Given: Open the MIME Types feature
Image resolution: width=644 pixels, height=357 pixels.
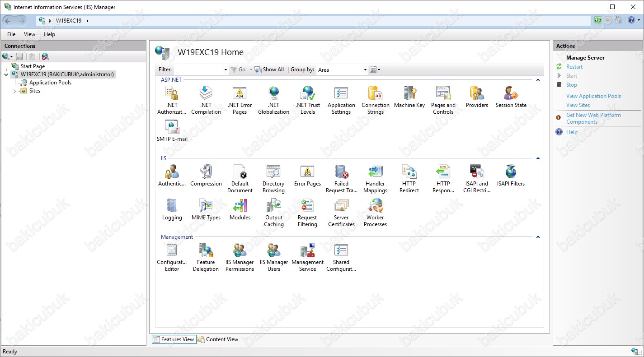Looking at the screenshot, I should pyautogui.click(x=206, y=209).
